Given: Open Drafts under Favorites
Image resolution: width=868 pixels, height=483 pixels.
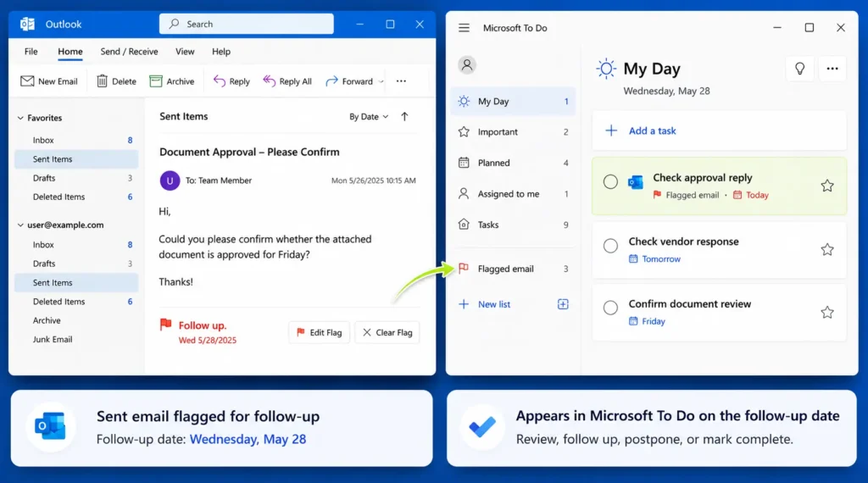Looking at the screenshot, I should (76, 178).
